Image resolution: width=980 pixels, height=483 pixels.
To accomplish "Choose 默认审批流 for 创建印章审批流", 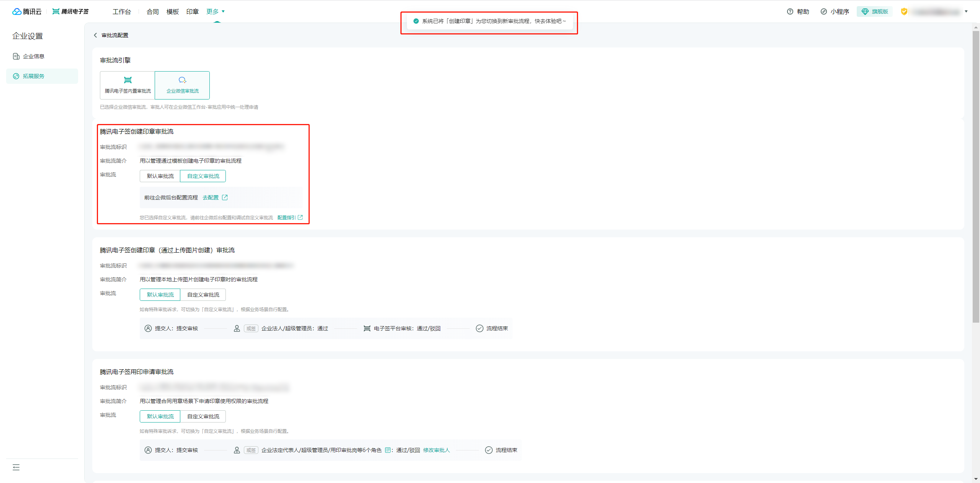I will 160,176.
